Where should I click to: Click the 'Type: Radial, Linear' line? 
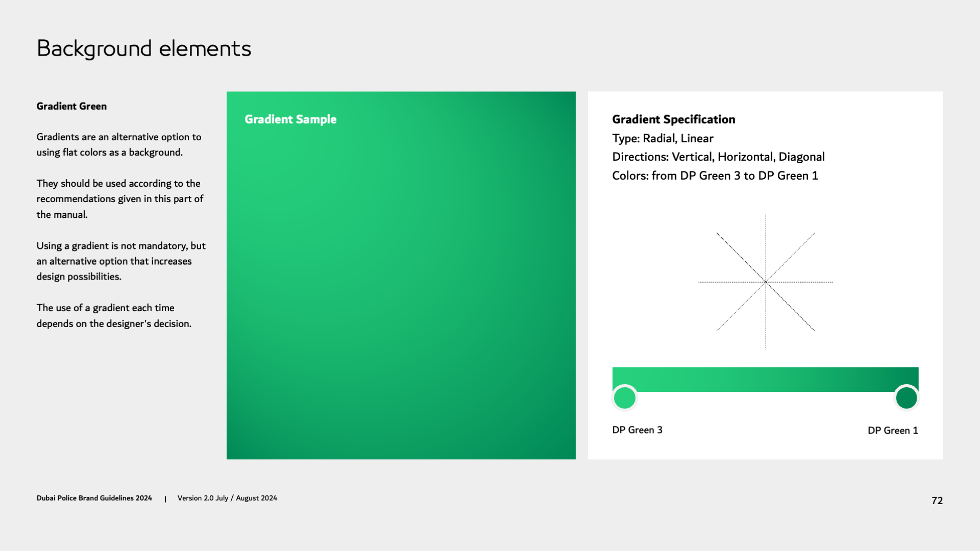pyautogui.click(x=663, y=138)
